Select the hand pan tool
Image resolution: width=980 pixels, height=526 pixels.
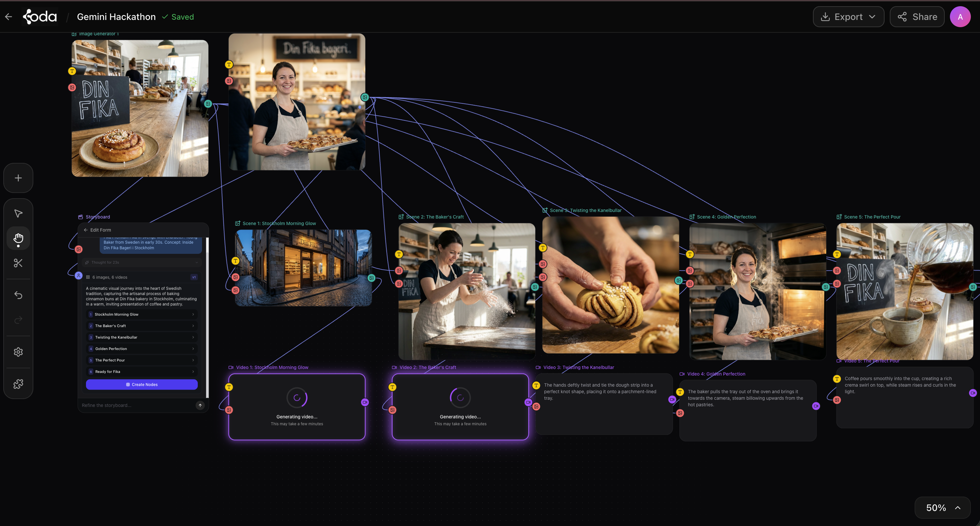point(18,238)
